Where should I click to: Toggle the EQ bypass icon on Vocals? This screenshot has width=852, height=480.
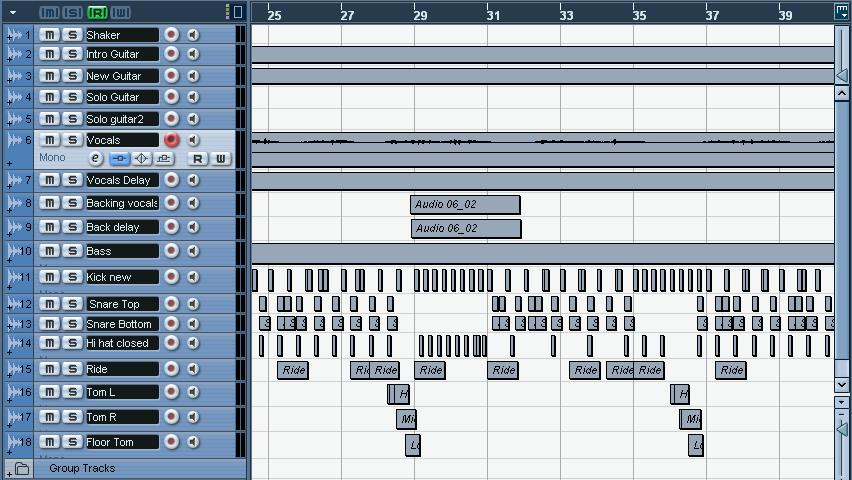(141, 158)
